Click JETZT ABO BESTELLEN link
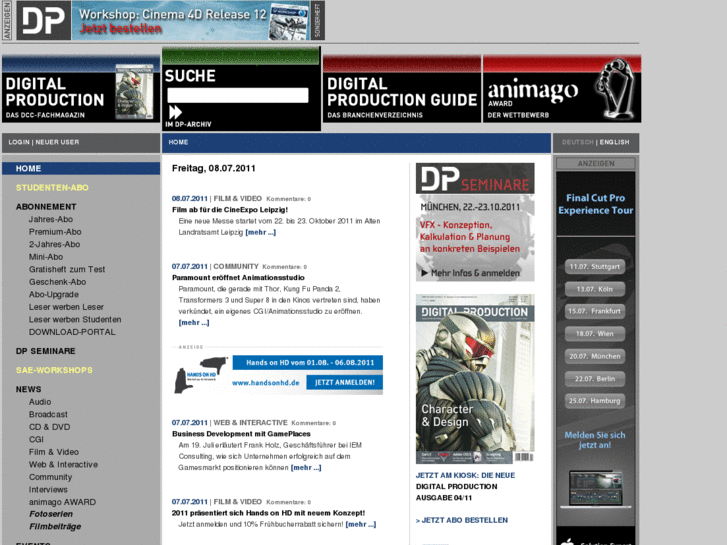 [x=462, y=520]
